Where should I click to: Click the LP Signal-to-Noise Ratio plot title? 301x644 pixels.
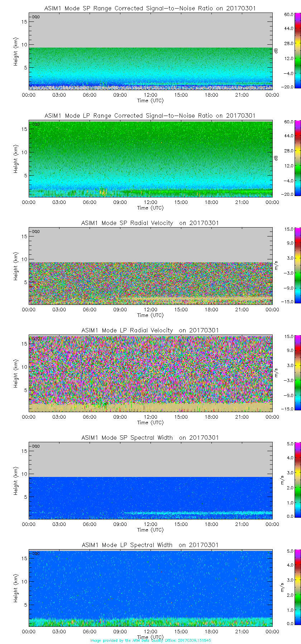(x=150, y=116)
